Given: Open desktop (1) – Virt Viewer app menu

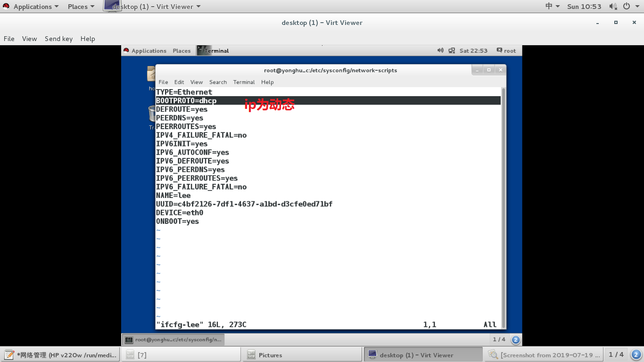Looking at the screenshot, I should point(152,6).
